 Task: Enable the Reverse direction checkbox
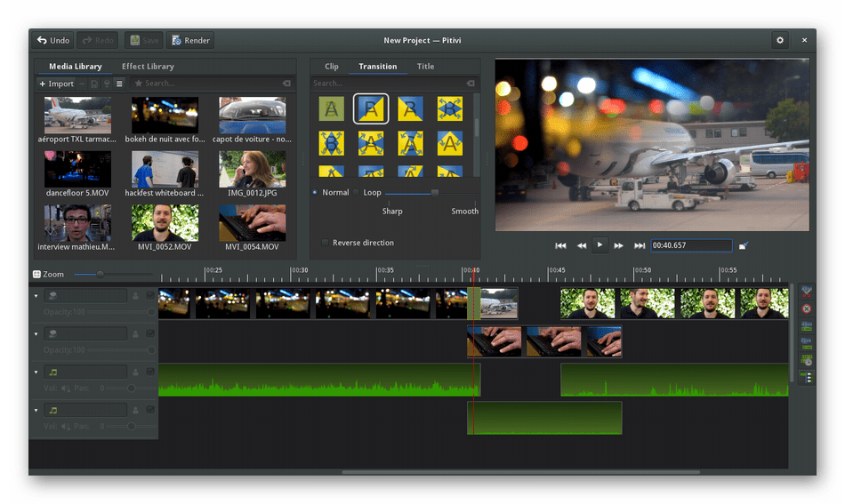click(x=325, y=243)
